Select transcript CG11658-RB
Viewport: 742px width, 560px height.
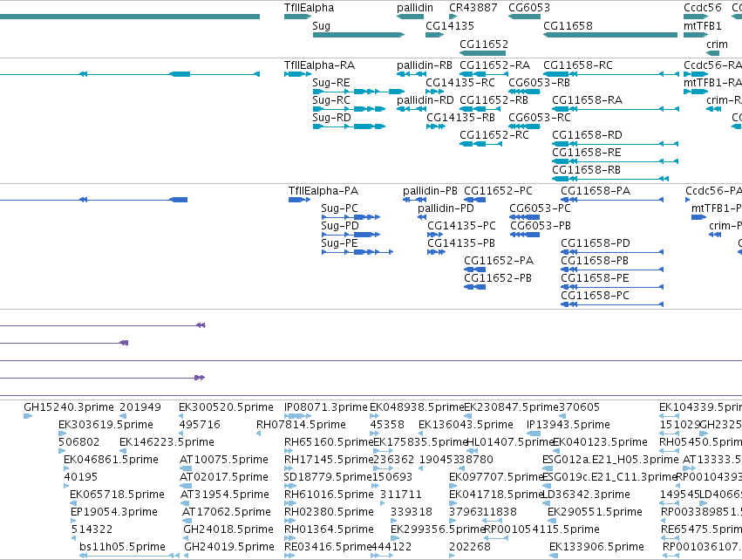click(x=586, y=170)
